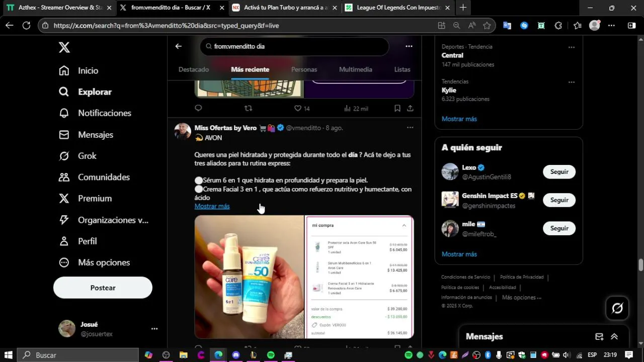
Task: Open a new browser tab
Action: pyautogui.click(x=463, y=8)
